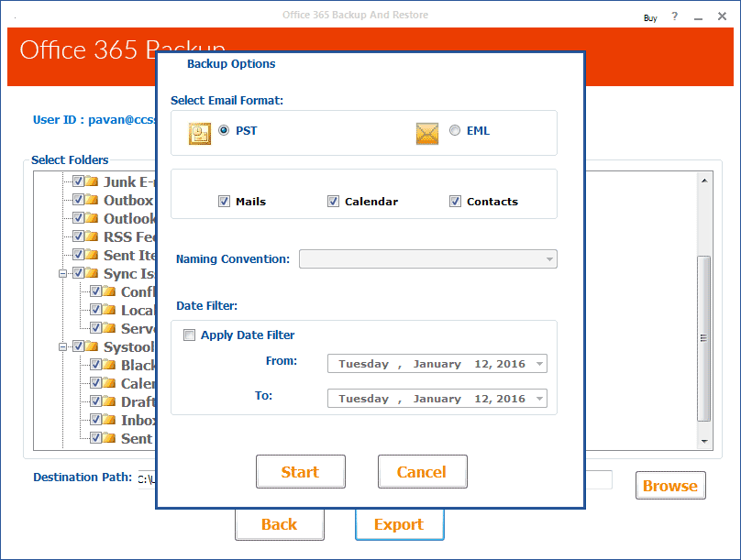Click Buy in the title bar
Screen dimensions: 741x560
point(650,17)
